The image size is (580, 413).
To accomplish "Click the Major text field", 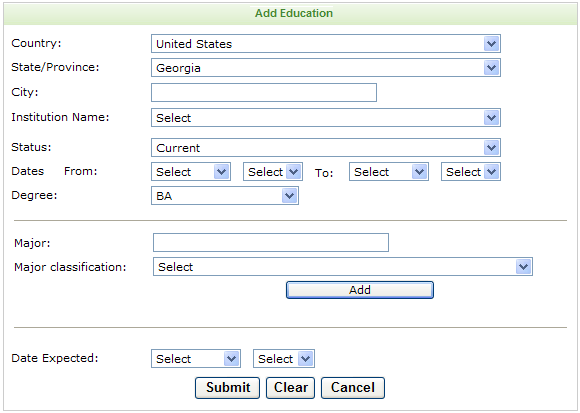I will (271, 243).
